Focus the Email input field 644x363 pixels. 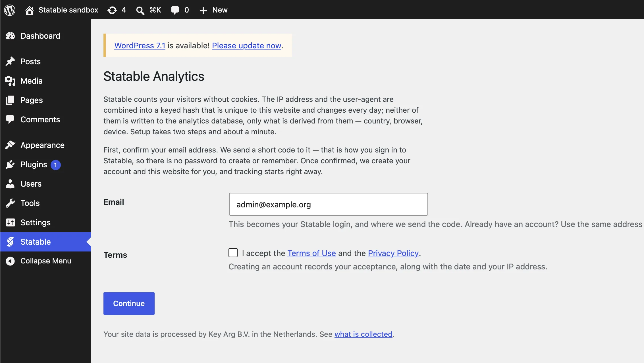[x=328, y=204]
